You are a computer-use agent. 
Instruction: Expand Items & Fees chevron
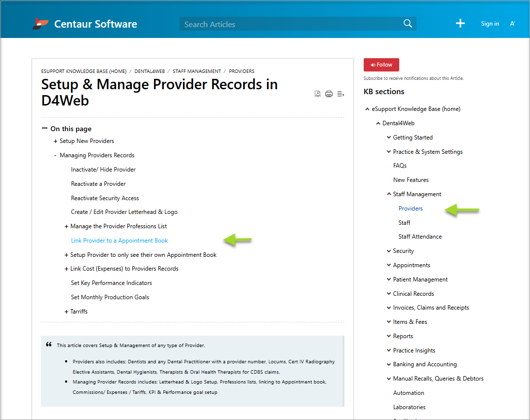pyautogui.click(x=389, y=322)
